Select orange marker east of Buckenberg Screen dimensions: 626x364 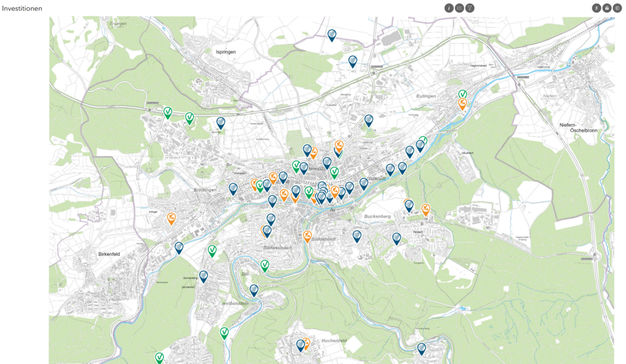pos(426,209)
